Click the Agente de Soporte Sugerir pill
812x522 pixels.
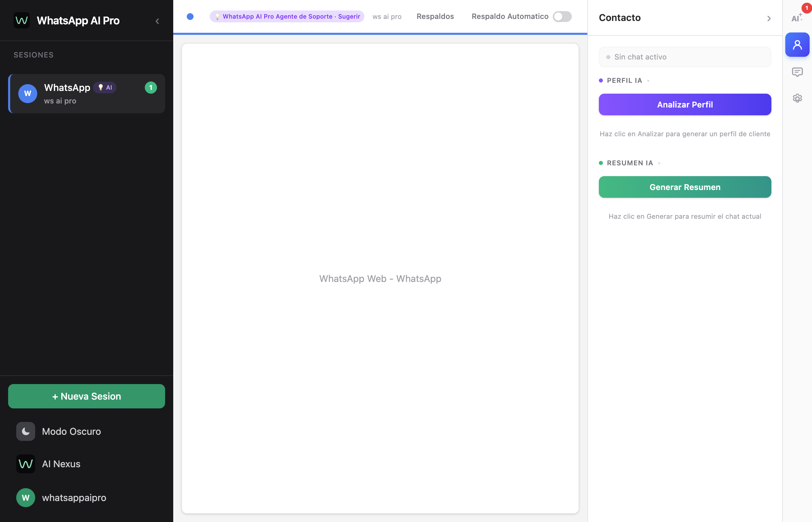pos(287,17)
